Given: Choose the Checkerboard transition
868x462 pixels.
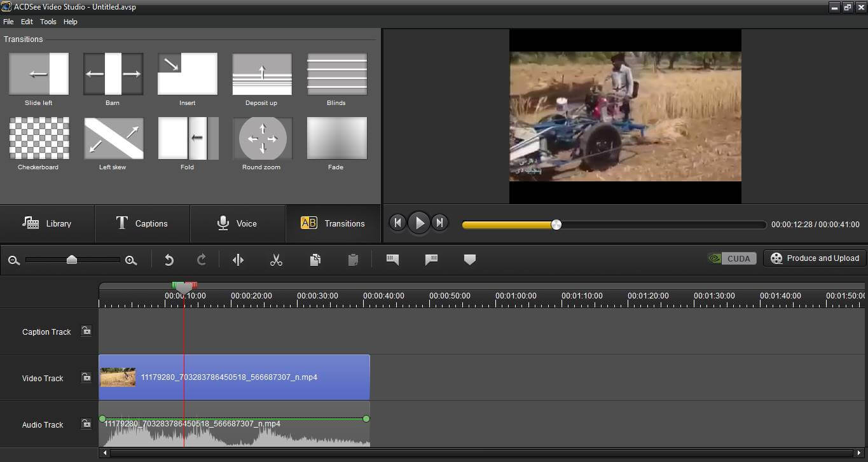Looking at the screenshot, I should click(39, 138).
